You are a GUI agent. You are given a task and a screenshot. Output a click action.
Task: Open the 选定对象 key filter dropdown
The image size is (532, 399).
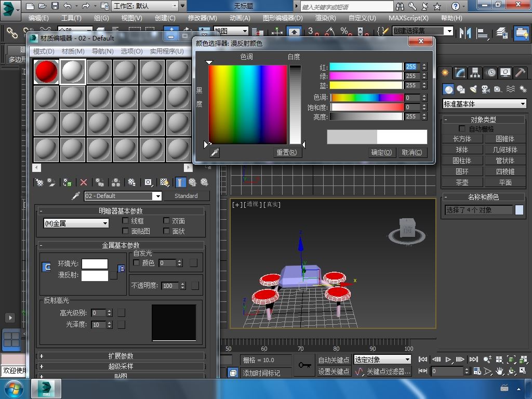tap(382, 360)
